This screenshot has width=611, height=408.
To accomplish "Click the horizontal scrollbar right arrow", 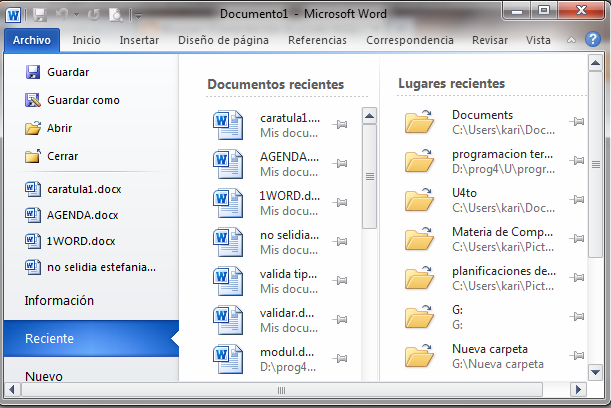I will pyautogui.click(x=578, y=389).
